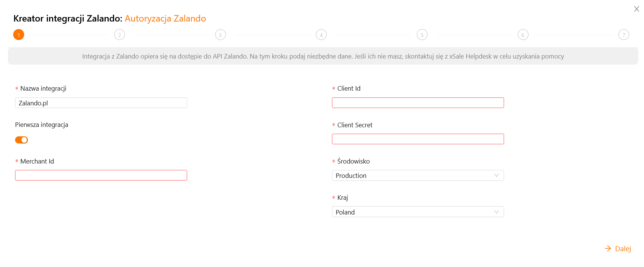
Task: Click step 1 circle in wizard
Action: [19, 35]
